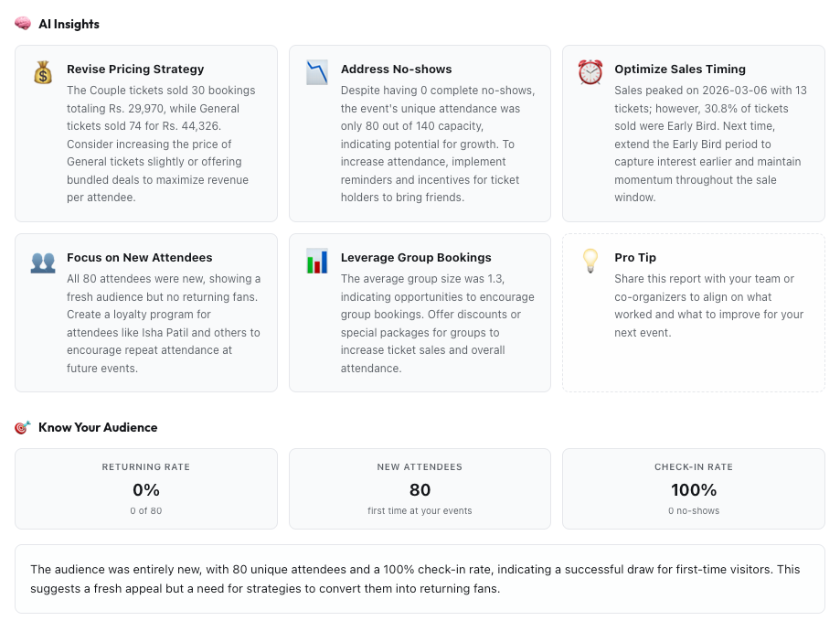
Task: Click the audience summary paragraph at the bottom
Action: 420,580
